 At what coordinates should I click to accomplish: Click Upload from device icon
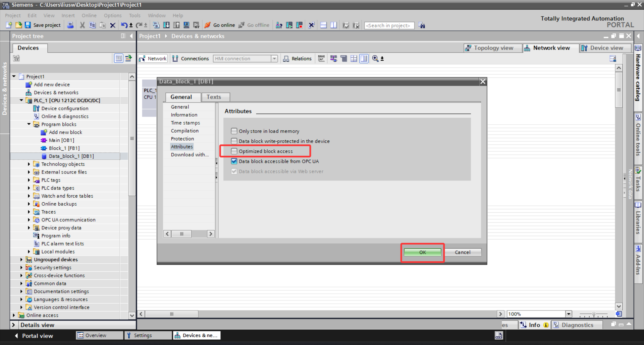(176, 25)
